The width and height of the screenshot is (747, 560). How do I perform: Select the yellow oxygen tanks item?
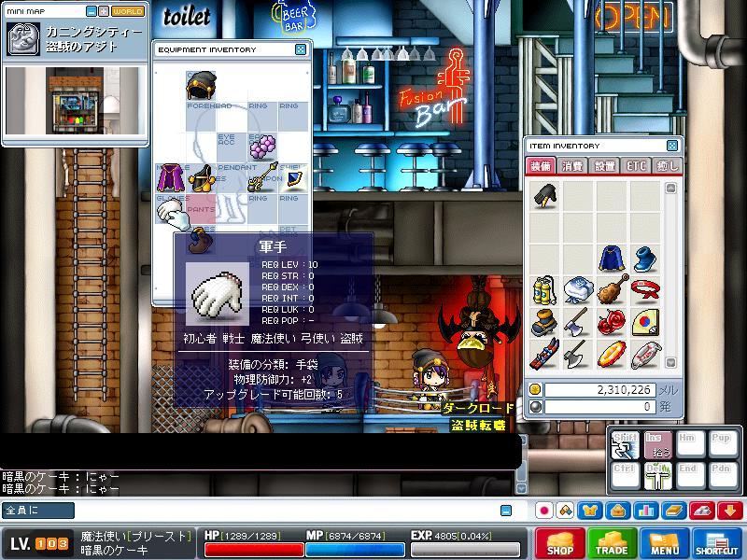tap(544, 289)
